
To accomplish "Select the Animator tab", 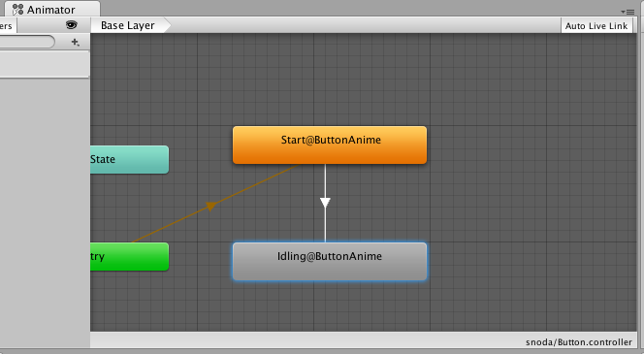I will 51,9.
